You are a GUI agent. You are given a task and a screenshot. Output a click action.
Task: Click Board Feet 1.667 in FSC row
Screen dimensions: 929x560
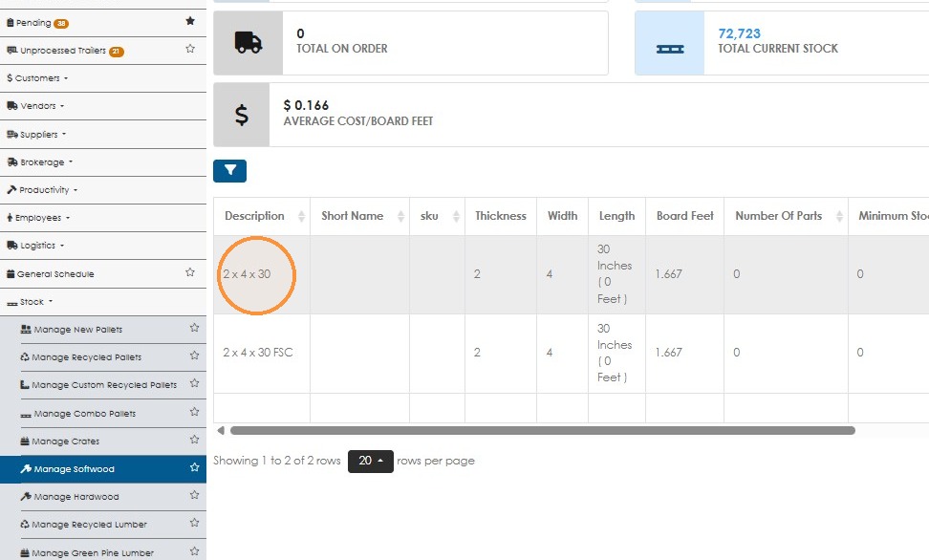(668, 353)
